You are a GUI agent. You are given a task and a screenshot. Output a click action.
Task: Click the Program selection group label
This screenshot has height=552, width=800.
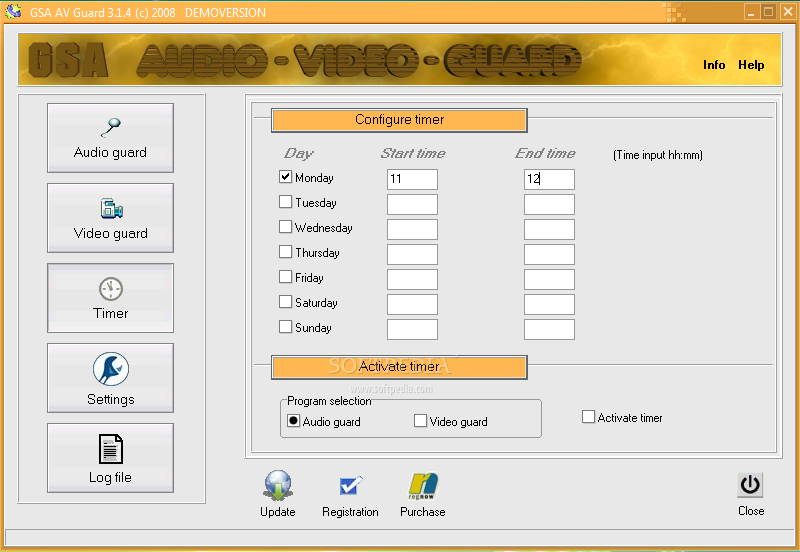tap(329, 401)
